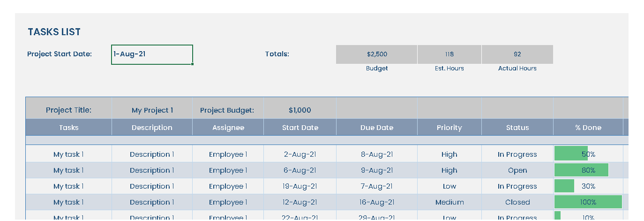Screen dimensions: 644x221
Task: Click the % Done column header
Action: click(x=588, y=128)
